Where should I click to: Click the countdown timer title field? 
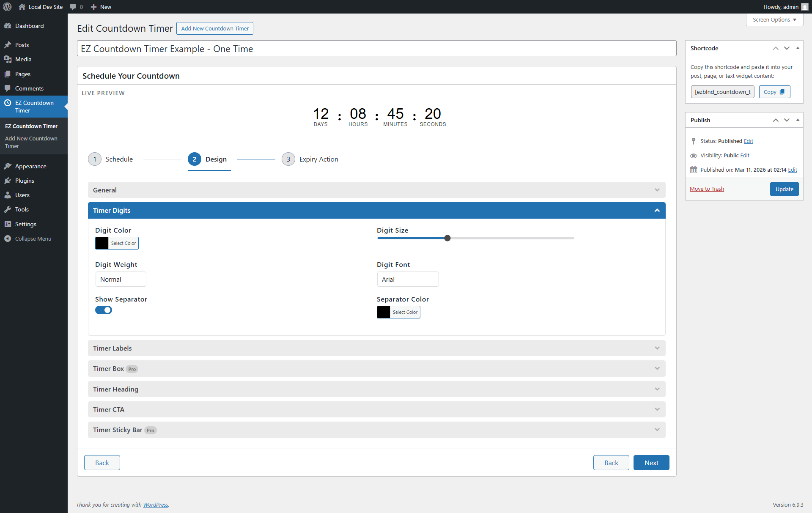(x=376, y=49)
